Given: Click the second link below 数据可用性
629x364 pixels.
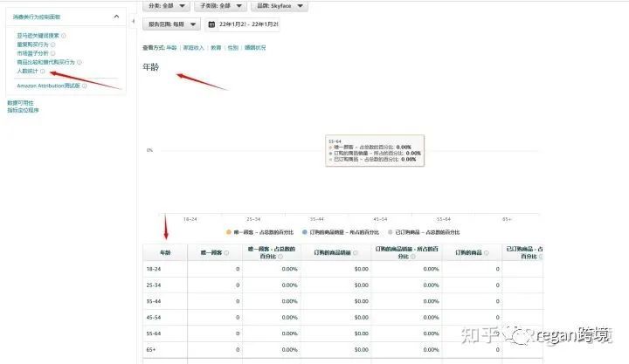Looking at the screenshot, I should tap(23, 110).
